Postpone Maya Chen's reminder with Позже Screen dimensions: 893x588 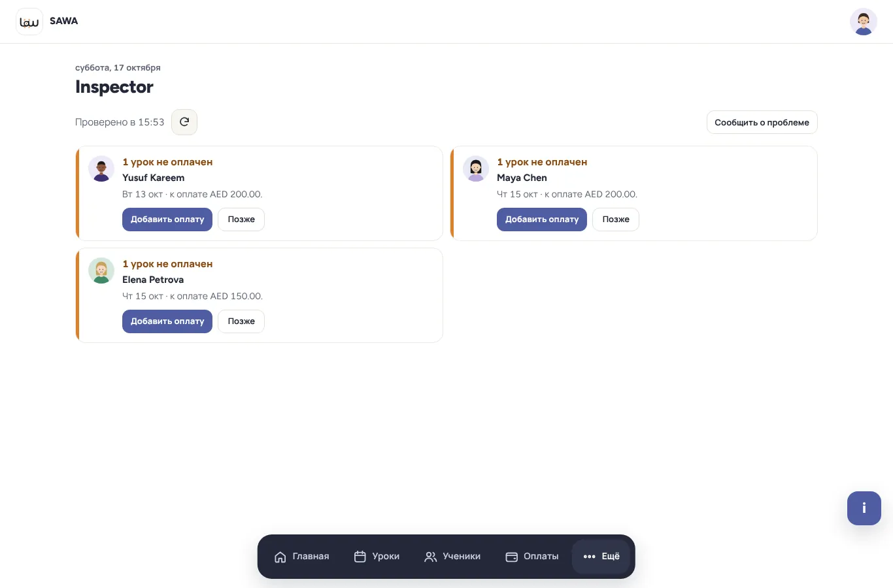pos(616,220)
